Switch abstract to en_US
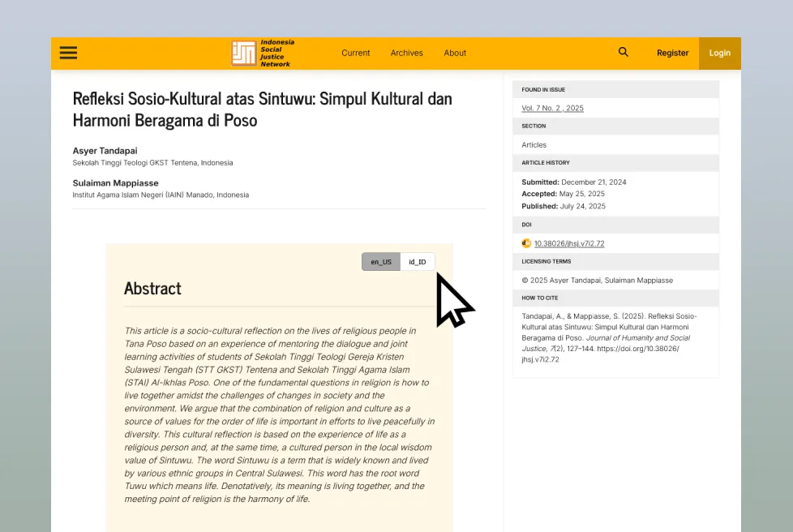The image size is (793, 532). pos(381,261)
